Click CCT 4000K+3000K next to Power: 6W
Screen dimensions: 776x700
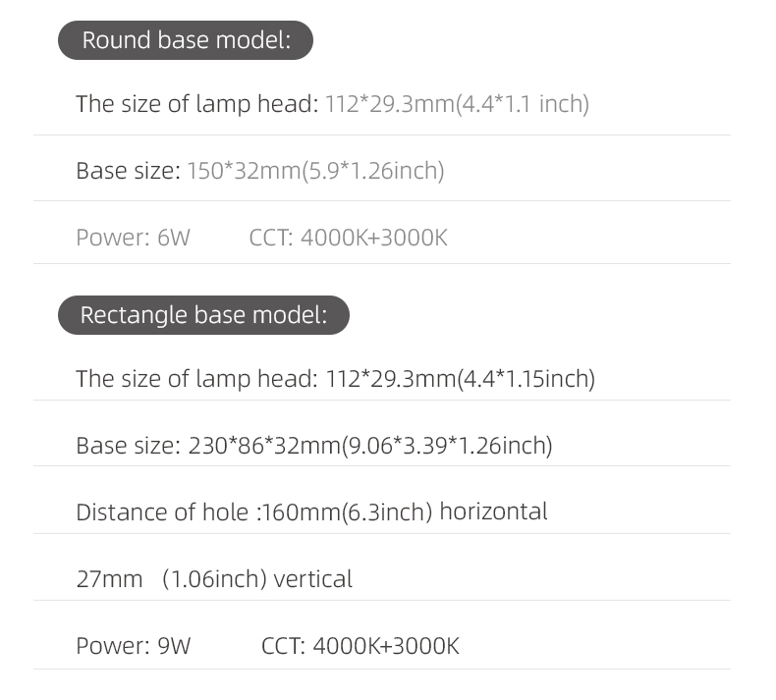point(349,237)
